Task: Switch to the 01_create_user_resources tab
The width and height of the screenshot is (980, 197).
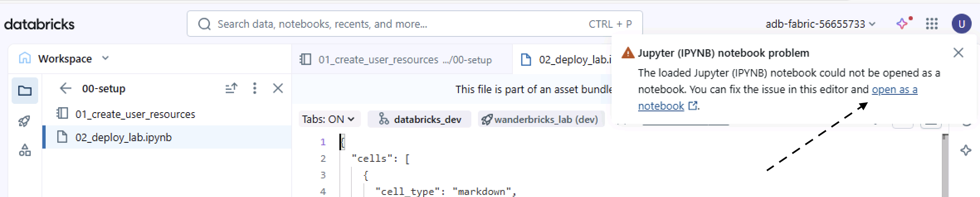Action: pyautogui.click(x=402, y=59)
